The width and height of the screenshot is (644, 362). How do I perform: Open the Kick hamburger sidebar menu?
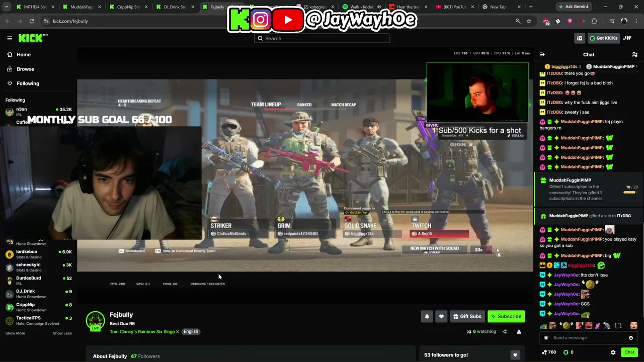click(10, 38)
